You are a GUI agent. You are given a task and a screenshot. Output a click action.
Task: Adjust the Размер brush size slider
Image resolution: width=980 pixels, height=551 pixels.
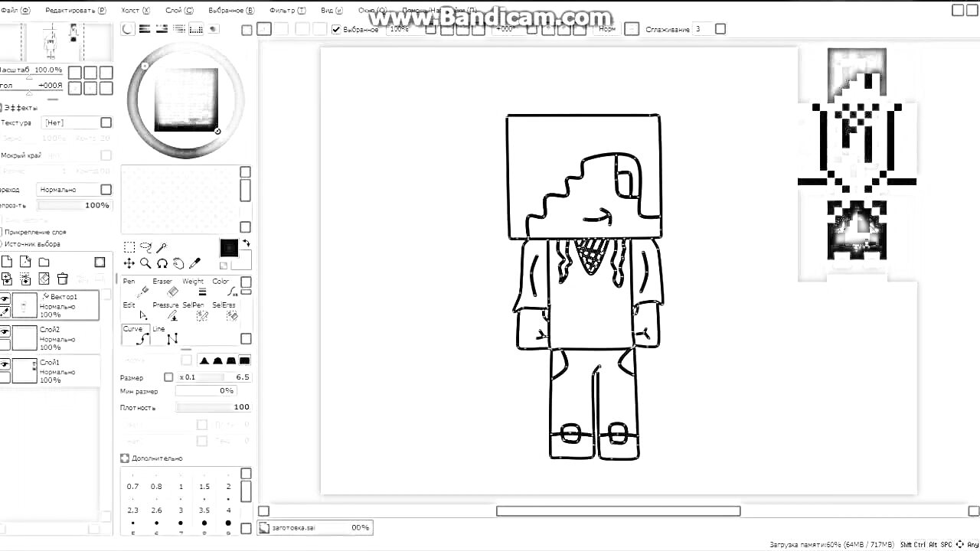pyautogui.click(x=214, y=377)
